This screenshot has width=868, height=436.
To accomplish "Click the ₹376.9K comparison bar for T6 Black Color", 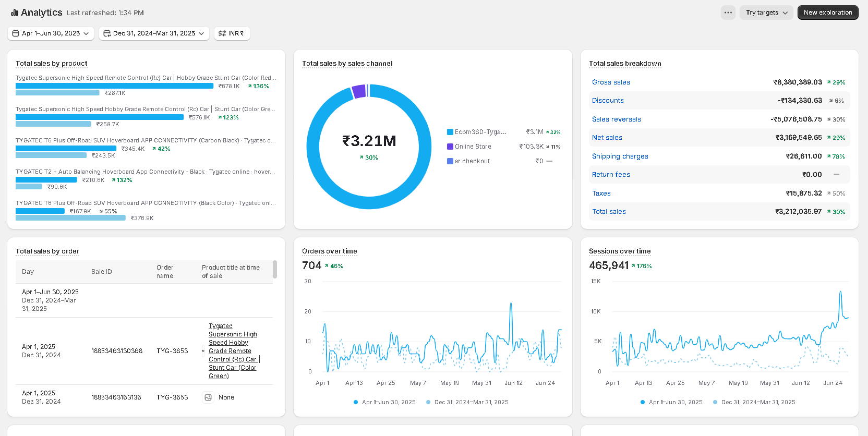I will [70, 218].
